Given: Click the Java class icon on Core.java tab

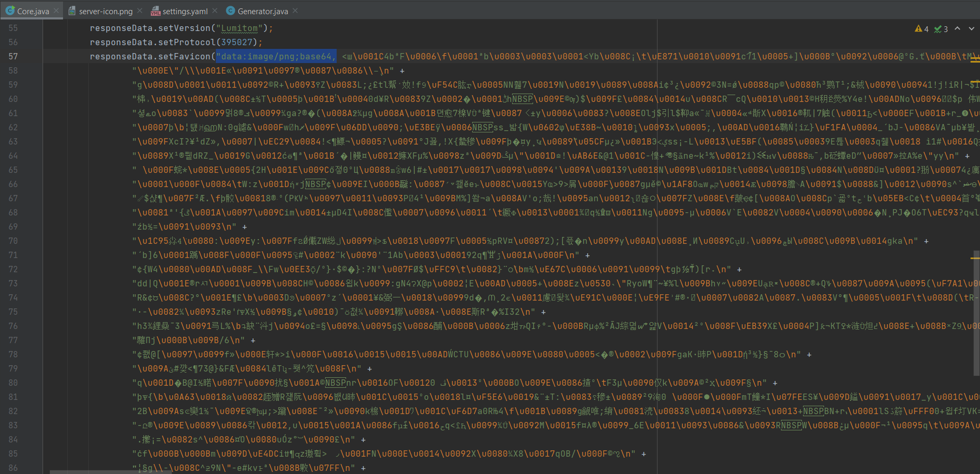Looking at the screenshot, I should point(9,10).
